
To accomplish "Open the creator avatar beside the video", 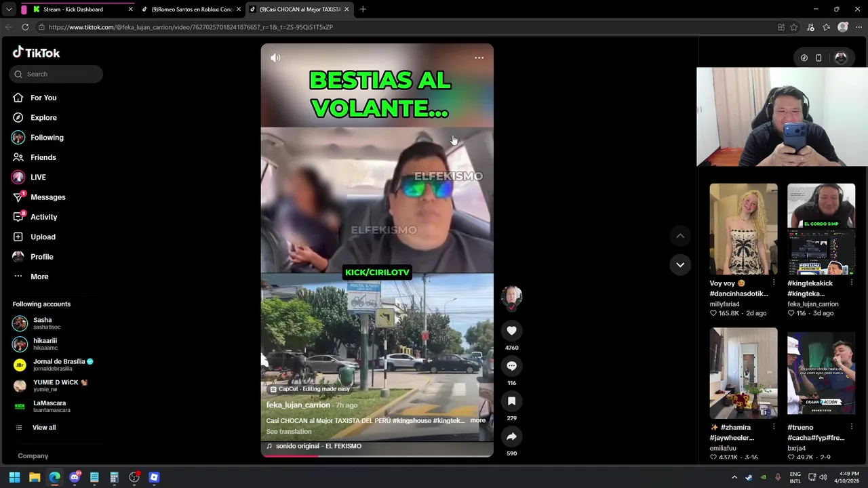I will [x=511, y=296].
